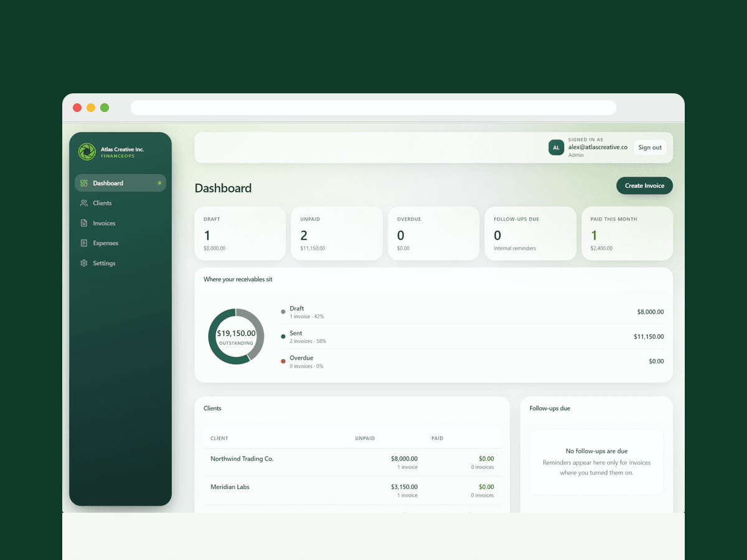747x560 pixels.
Task: Click the Paid column header
Action: coord(438,438)
